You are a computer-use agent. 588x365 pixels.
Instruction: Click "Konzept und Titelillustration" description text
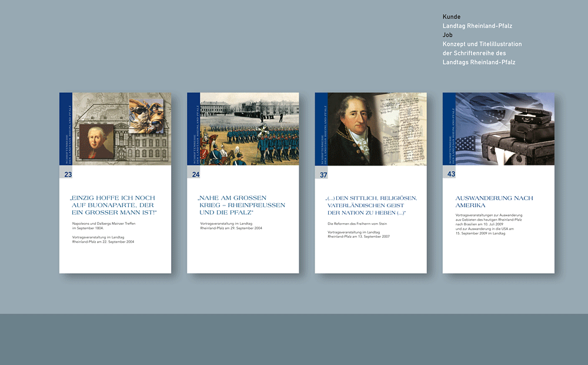482,44
